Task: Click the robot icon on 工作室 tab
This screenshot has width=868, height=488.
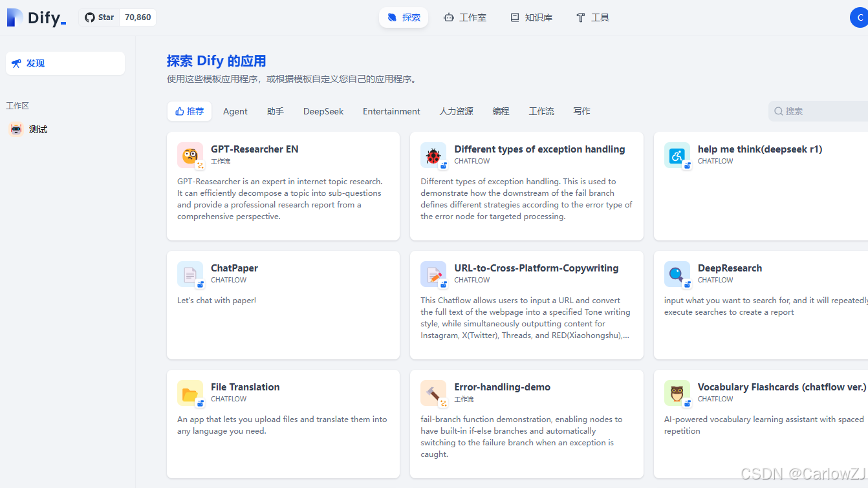Action: point(449,17)
